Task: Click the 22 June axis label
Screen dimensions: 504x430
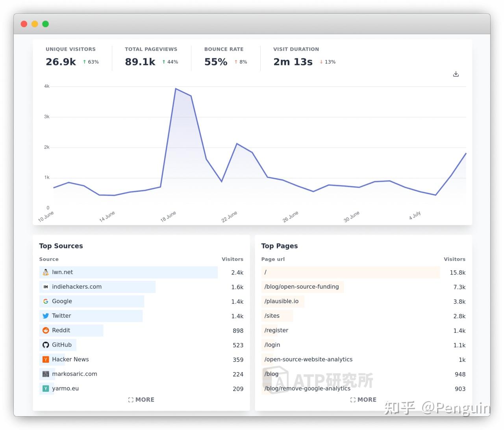Action: pos(229,217)
